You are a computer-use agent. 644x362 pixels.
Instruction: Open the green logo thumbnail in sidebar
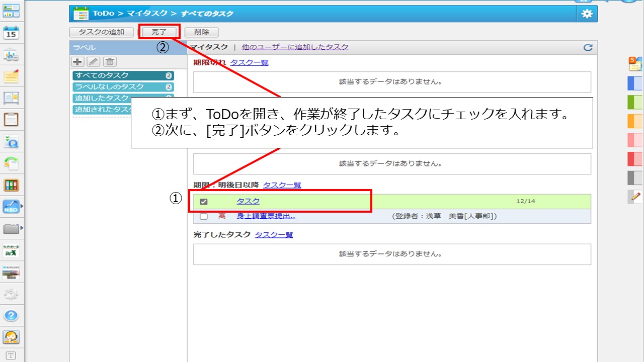pyautogui.click(x=11, y=250)
